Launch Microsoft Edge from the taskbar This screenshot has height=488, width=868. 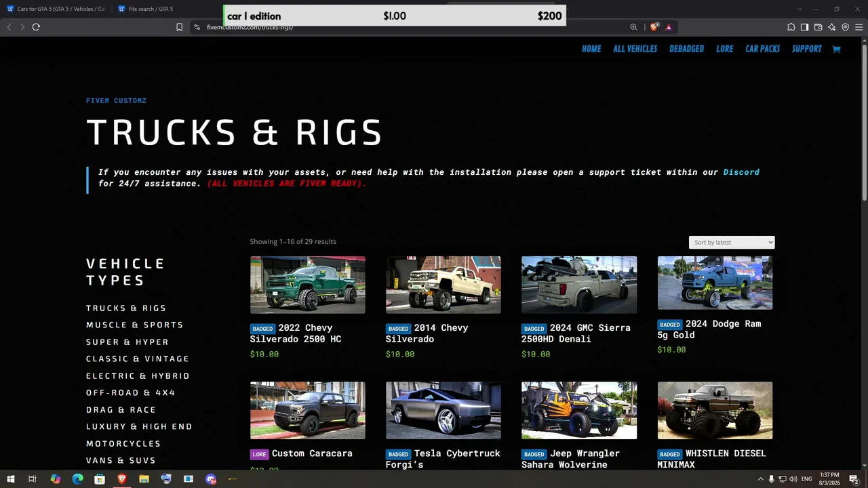click(x=77, y=479)
